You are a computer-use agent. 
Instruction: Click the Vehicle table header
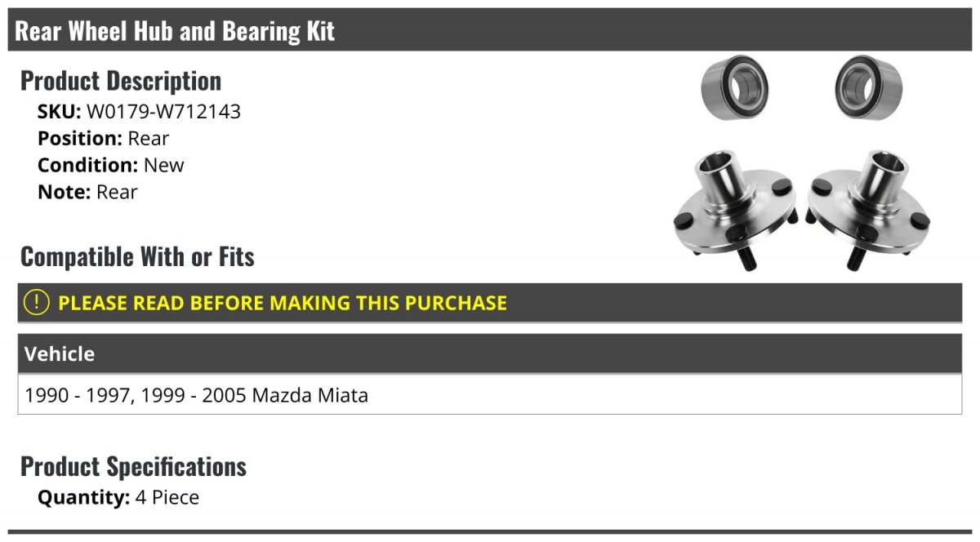[60, 354]
